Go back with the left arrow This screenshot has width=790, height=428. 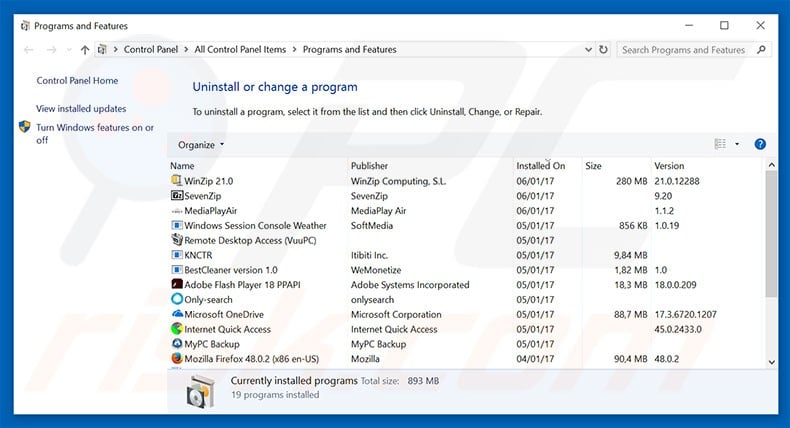click(29, 49)
